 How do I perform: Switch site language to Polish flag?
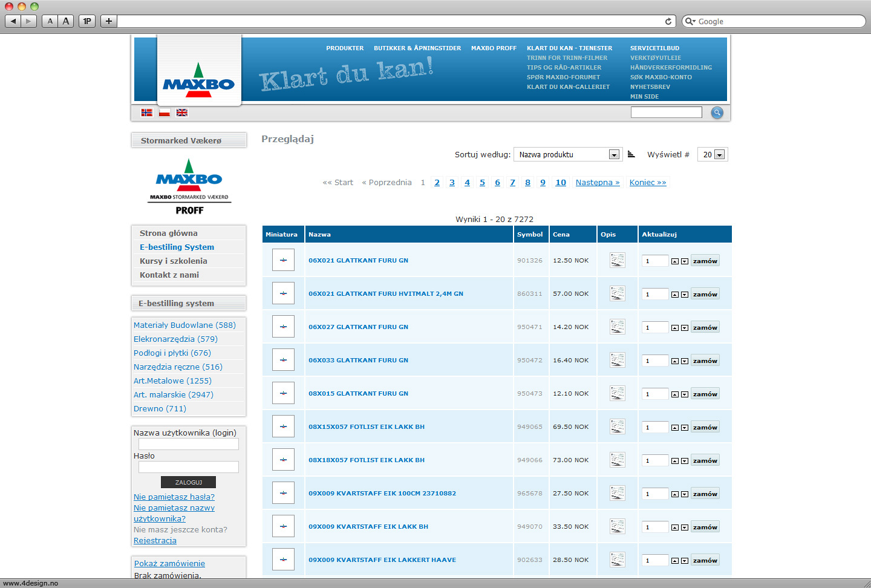165,113
